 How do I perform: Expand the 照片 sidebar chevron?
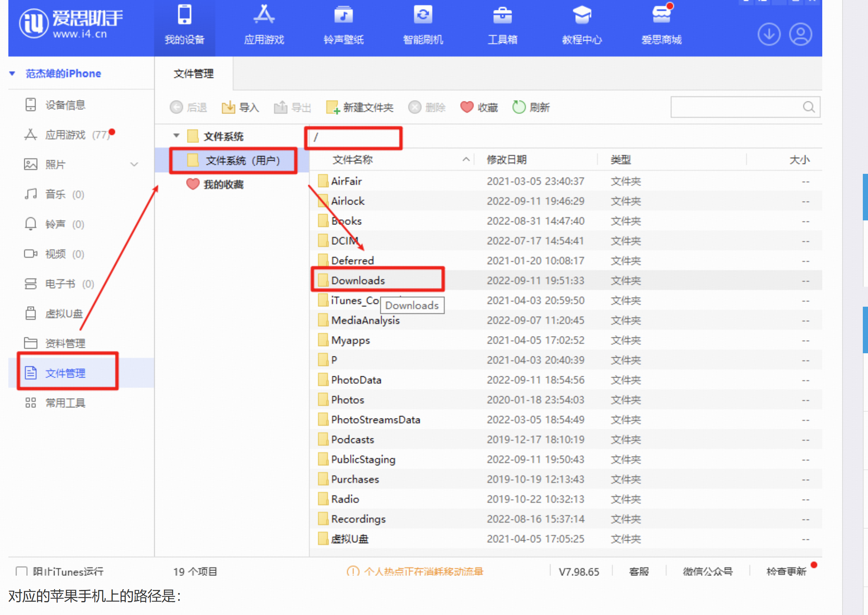coord(134,164)
